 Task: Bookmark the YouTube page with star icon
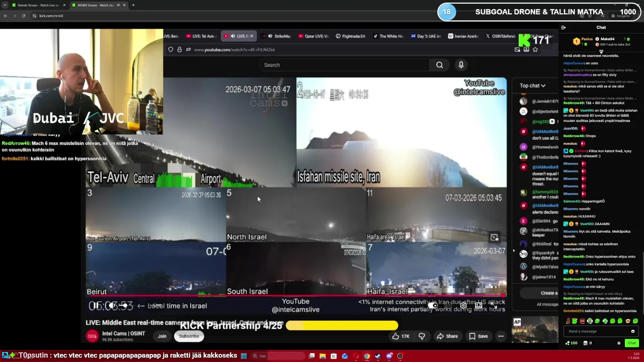pos(535,49)
